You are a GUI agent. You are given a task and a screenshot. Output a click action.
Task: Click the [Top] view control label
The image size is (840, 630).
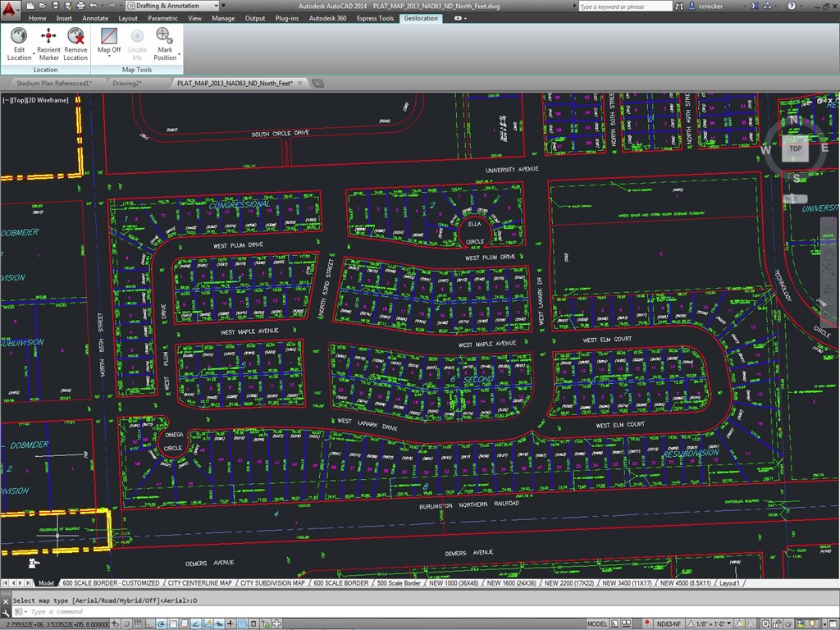[x=20, y=100]
